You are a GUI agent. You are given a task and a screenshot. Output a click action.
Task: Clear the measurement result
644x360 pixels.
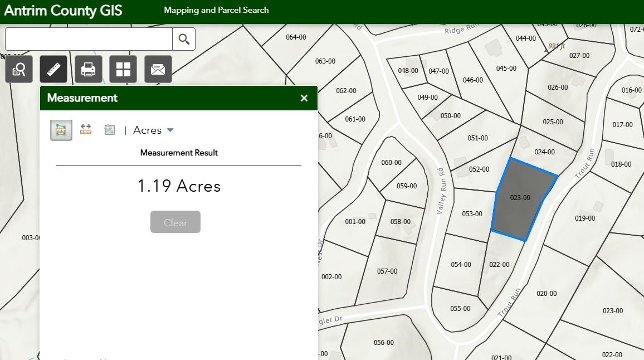click(x=175, y=222)
